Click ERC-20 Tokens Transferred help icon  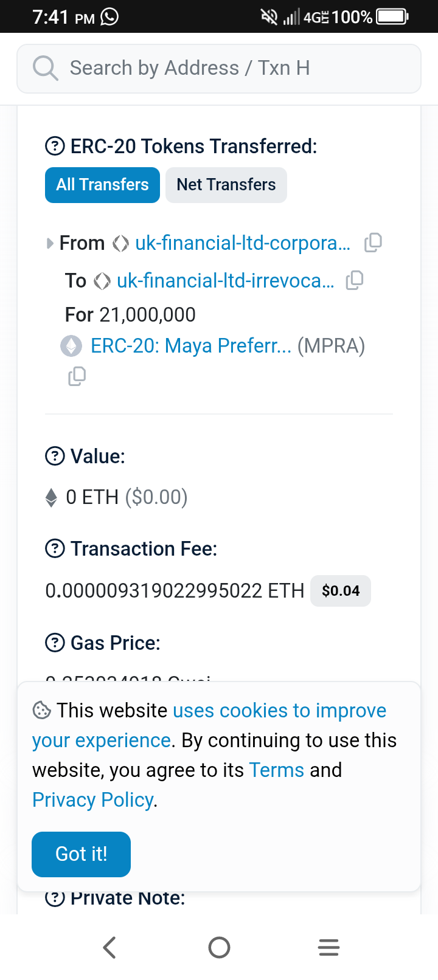click(55, 147)
